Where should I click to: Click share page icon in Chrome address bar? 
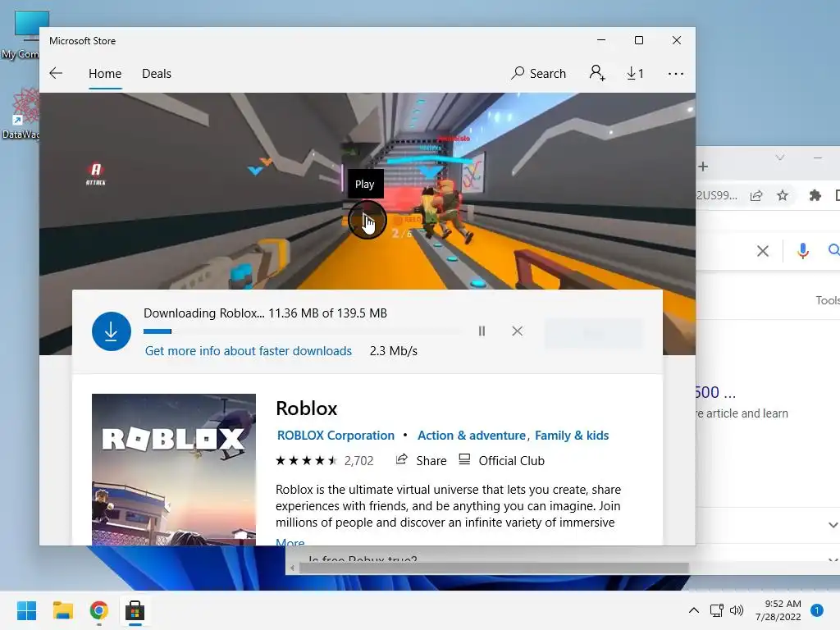pyautogui.click(x=756, y=195)
